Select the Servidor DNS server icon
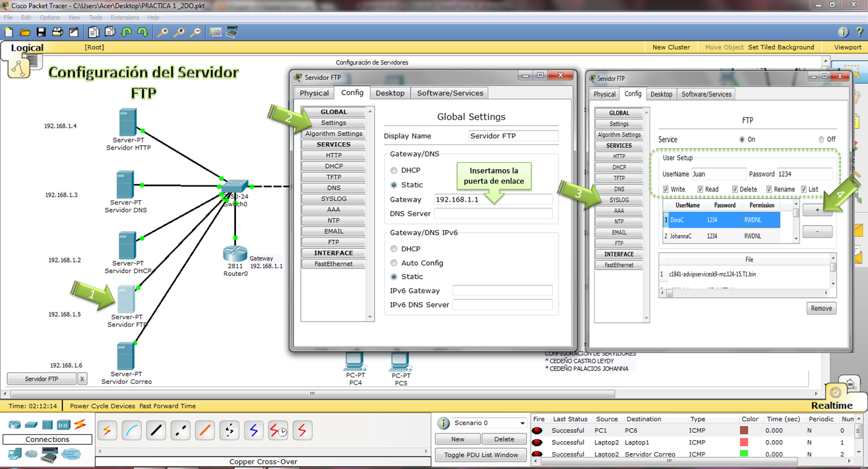The width and height of the screenshot is (868, 469). click(125, 185)
